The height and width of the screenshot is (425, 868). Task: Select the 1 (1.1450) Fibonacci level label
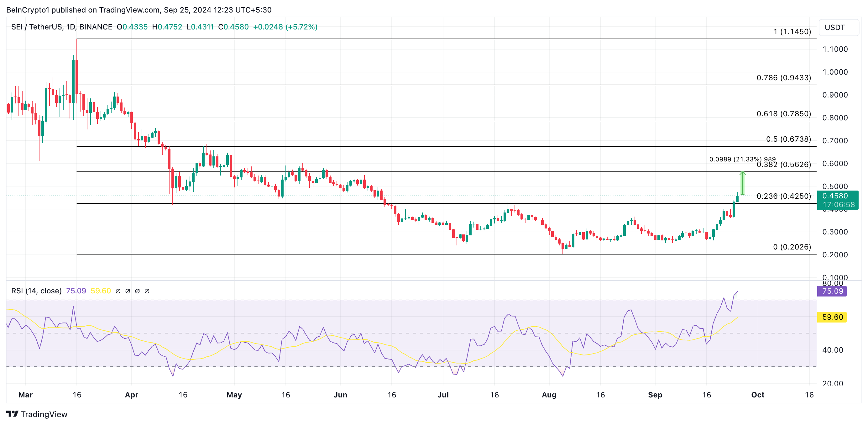(792, 32)
